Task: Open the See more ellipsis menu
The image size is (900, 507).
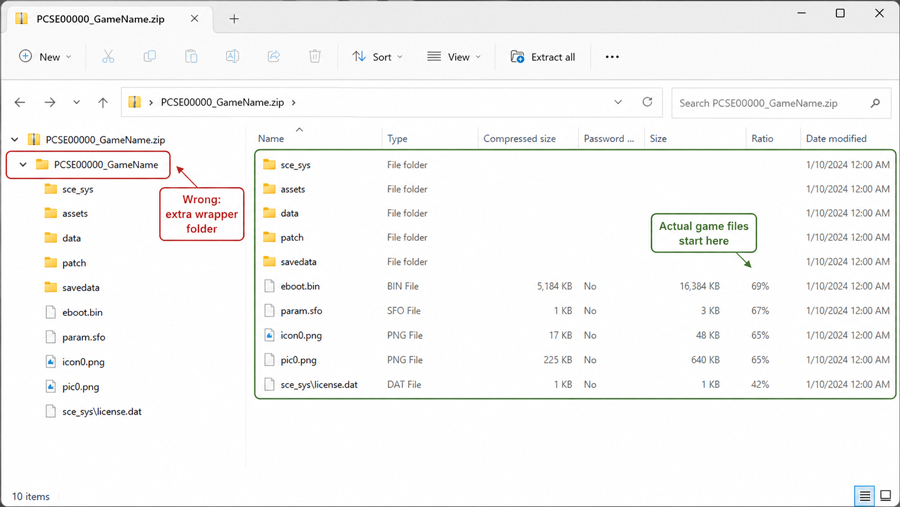Action: 612,56
